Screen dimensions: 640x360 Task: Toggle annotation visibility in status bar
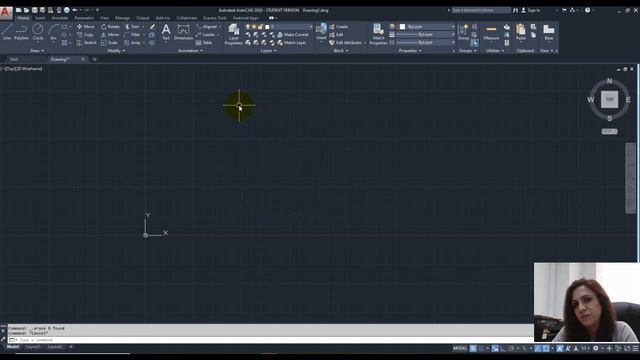point(560,348)
